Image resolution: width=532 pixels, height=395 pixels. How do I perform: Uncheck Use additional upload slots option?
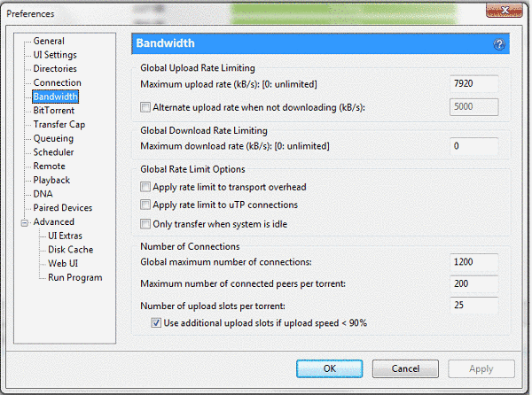[156, 323]
